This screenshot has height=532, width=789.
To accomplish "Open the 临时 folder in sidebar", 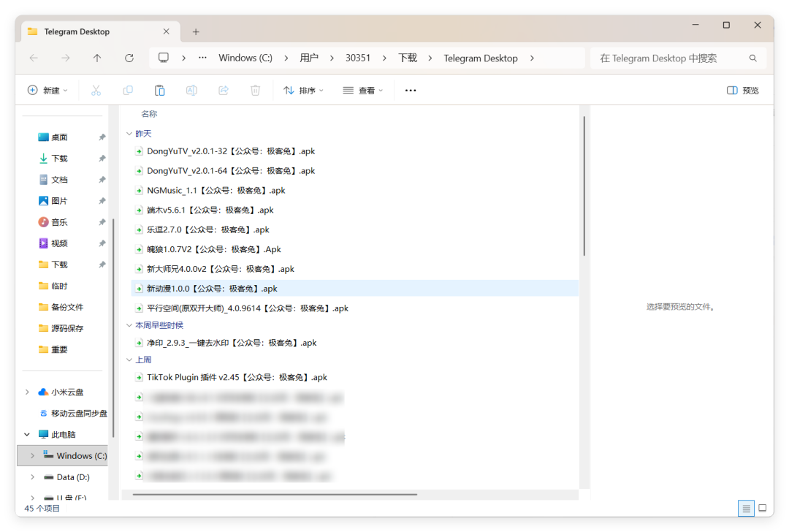I will [x=59, y=286].
